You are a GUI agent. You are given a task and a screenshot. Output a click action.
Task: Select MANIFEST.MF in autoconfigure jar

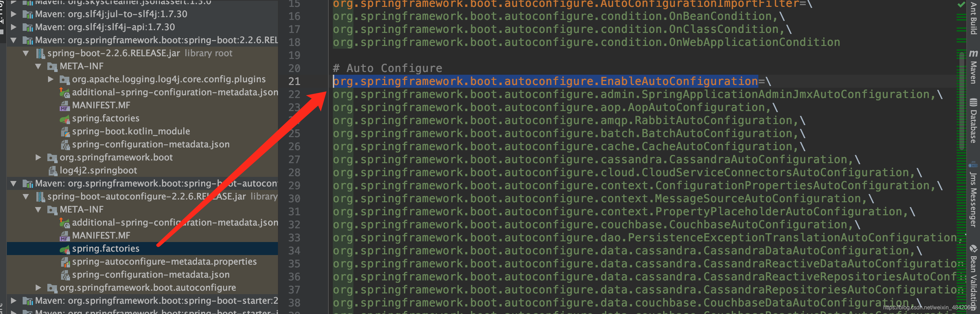pyautogui.click(x=101, y=236)
